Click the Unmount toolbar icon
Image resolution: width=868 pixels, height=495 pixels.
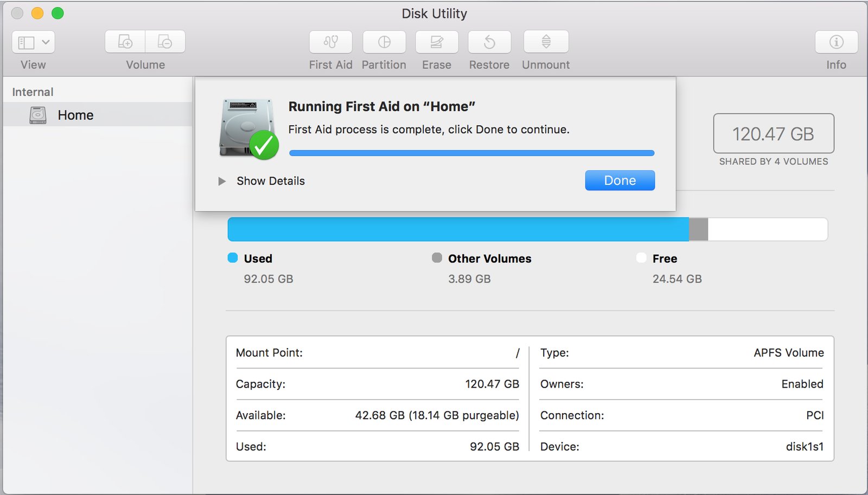[546, 42]
